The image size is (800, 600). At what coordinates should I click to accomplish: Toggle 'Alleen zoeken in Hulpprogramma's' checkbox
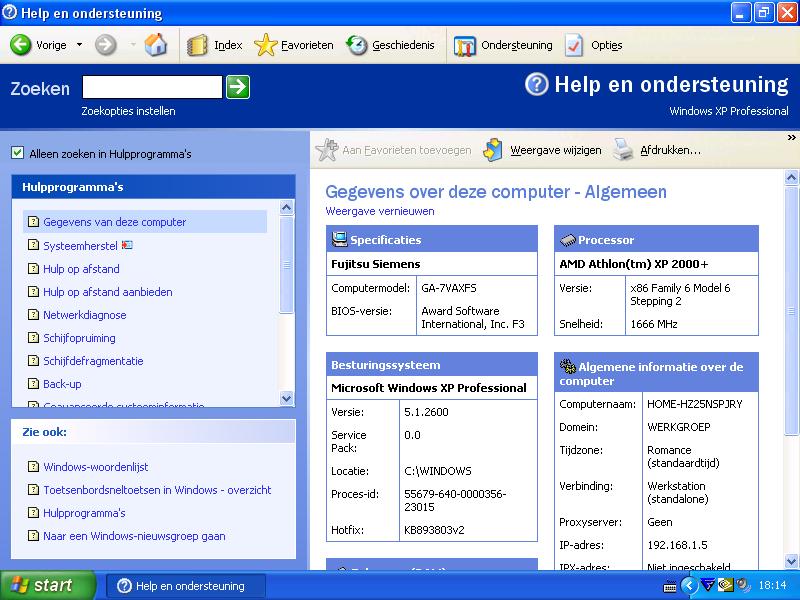click(17, 153)
